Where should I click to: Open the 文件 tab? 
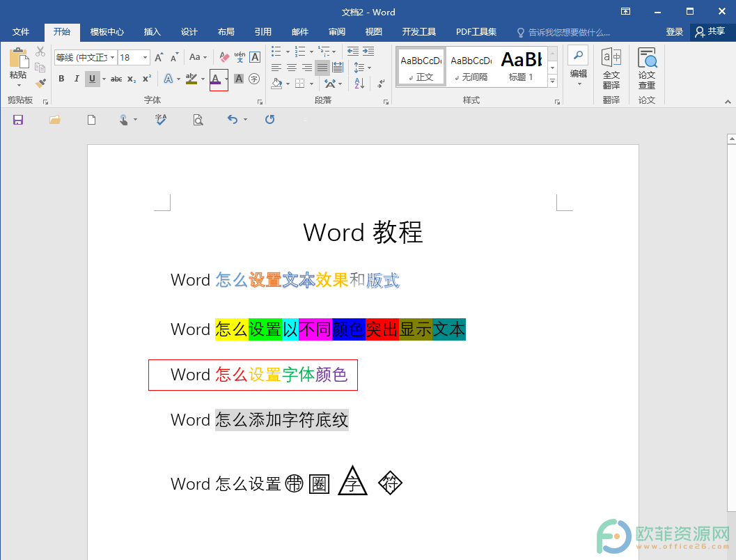21,32
